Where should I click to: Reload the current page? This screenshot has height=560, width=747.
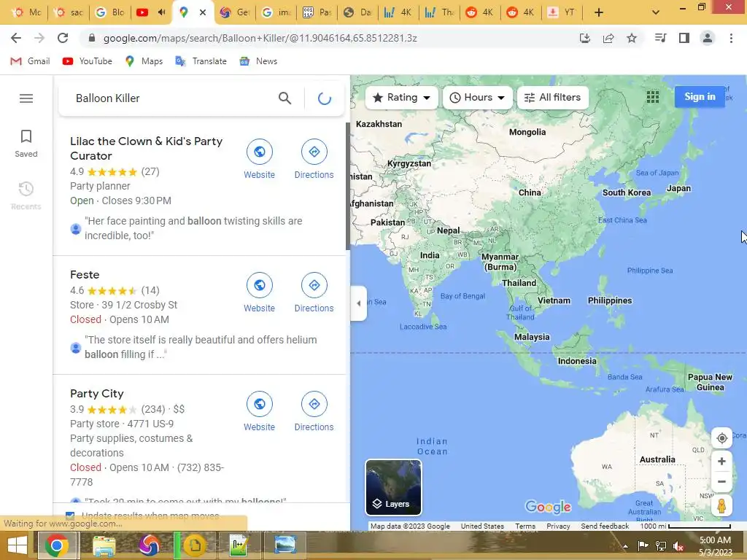click(63, 38)
